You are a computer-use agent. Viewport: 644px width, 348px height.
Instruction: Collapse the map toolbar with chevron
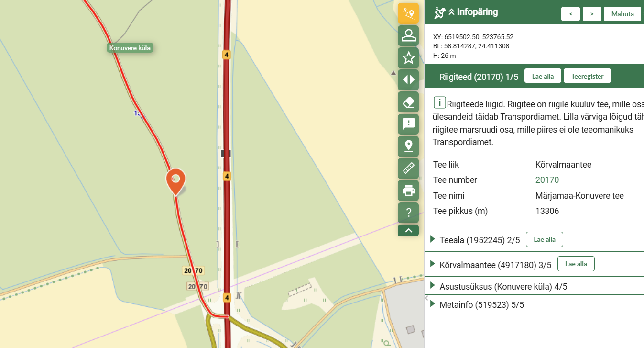click(408, 231)
